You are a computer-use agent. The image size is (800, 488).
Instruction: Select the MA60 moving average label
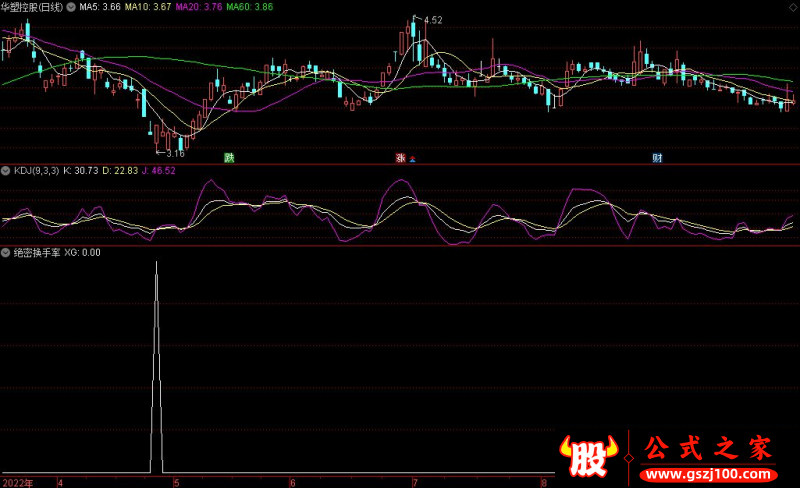coord(249,7)
